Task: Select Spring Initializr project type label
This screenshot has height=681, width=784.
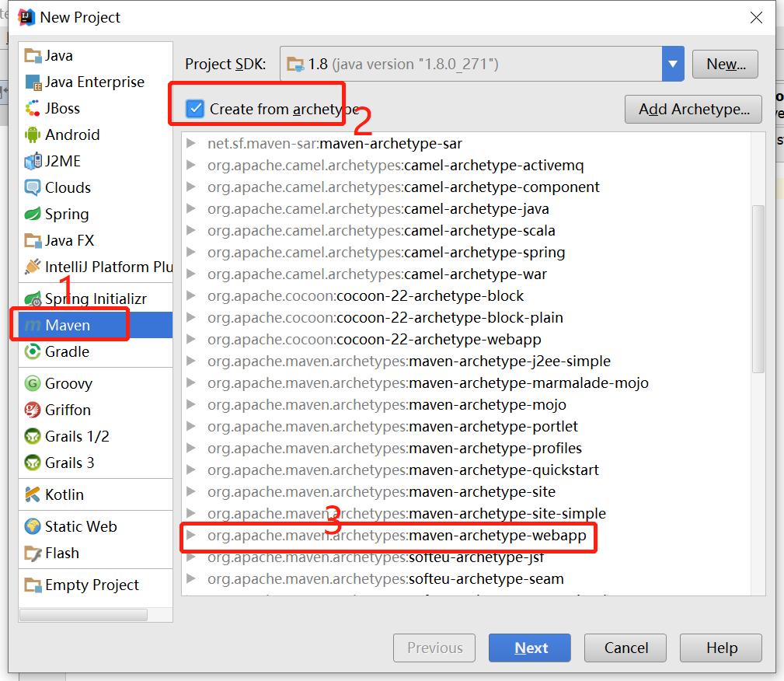Action: coord(96,299)
